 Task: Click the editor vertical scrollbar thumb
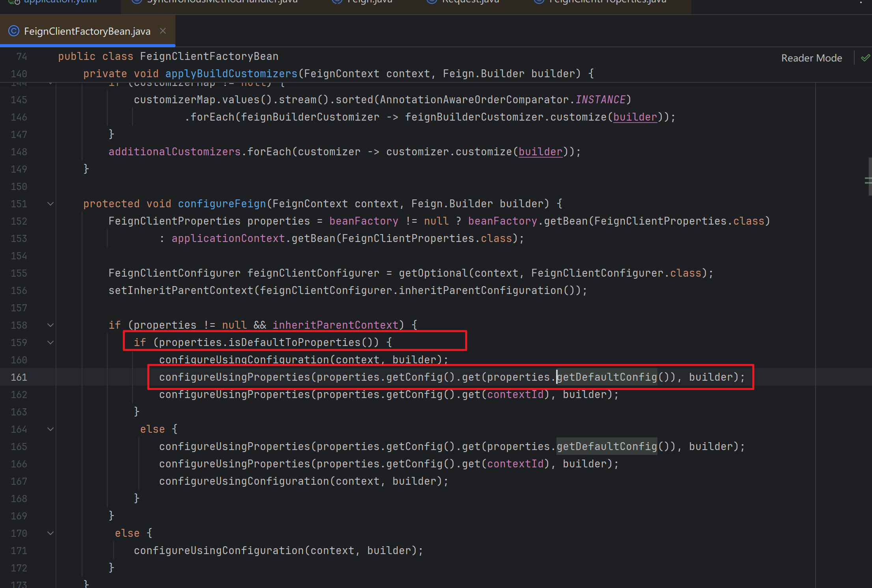coord(870,177)
